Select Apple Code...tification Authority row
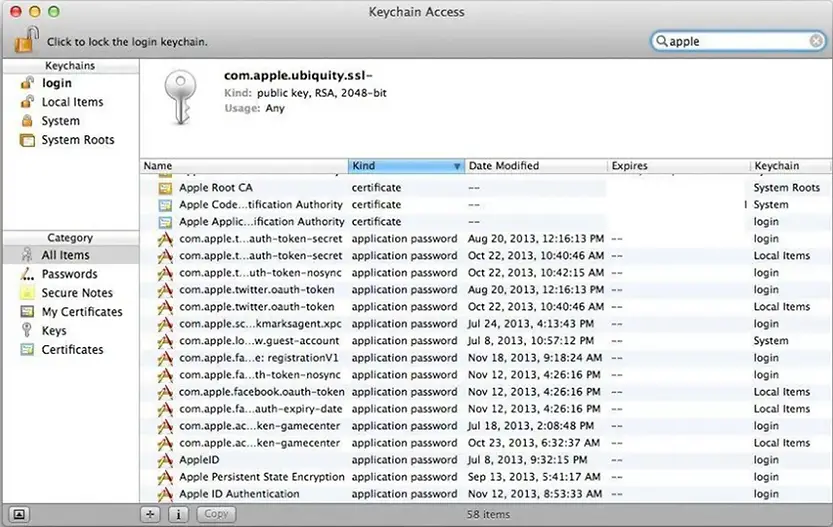Screen dimensions: 833x527 click(486, 205)
